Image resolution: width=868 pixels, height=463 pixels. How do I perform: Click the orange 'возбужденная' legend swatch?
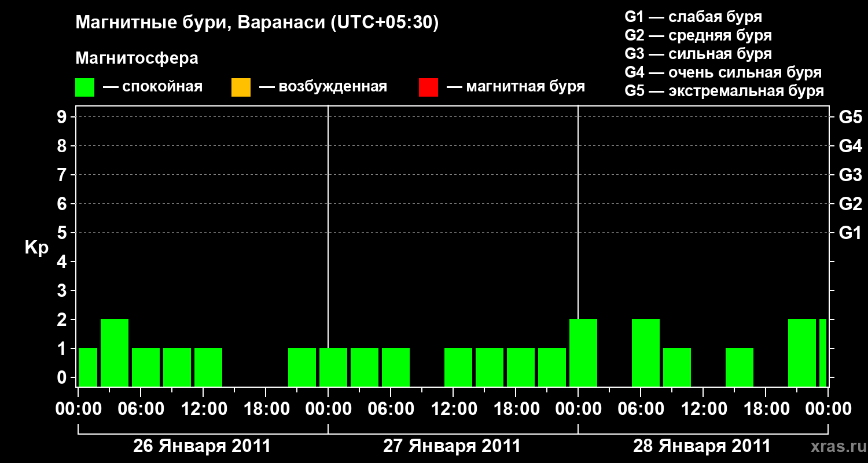tap(241, 87)
